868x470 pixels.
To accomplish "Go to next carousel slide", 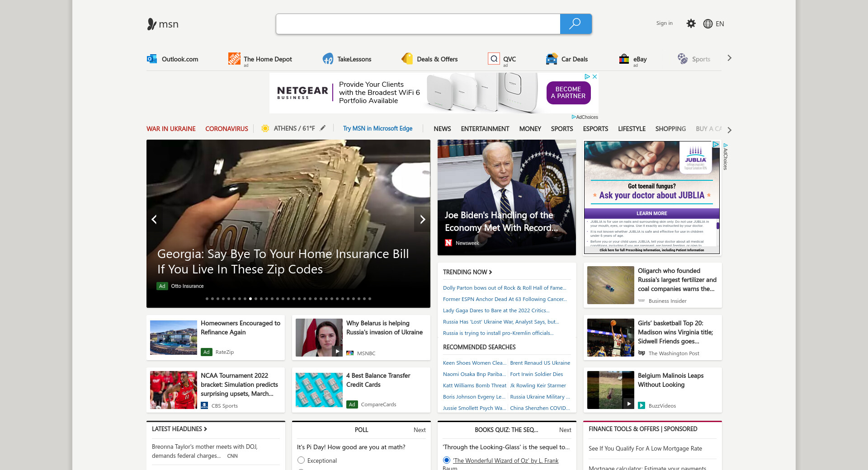I will pos(422,220).
